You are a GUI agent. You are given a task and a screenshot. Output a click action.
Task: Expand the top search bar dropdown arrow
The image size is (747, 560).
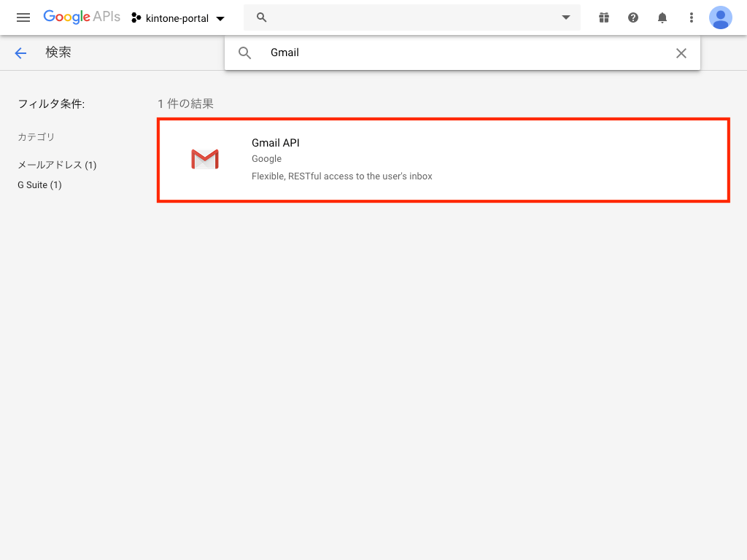click(566, 17)
